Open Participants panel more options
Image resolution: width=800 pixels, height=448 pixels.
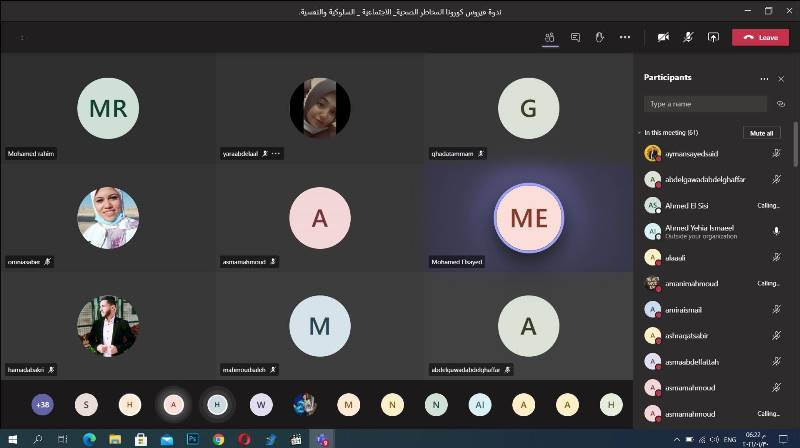pos(764,78)
